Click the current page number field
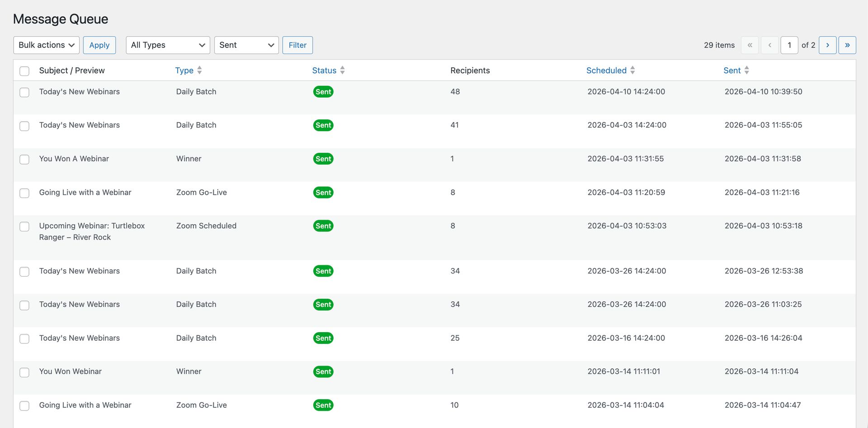The image size is (868, 428). 789,45
